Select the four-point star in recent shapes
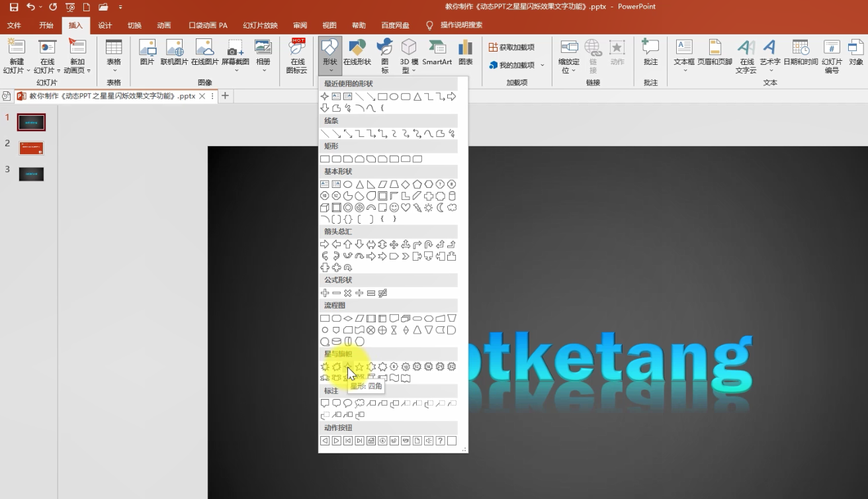The image size is (868, 499). point(325,97)
